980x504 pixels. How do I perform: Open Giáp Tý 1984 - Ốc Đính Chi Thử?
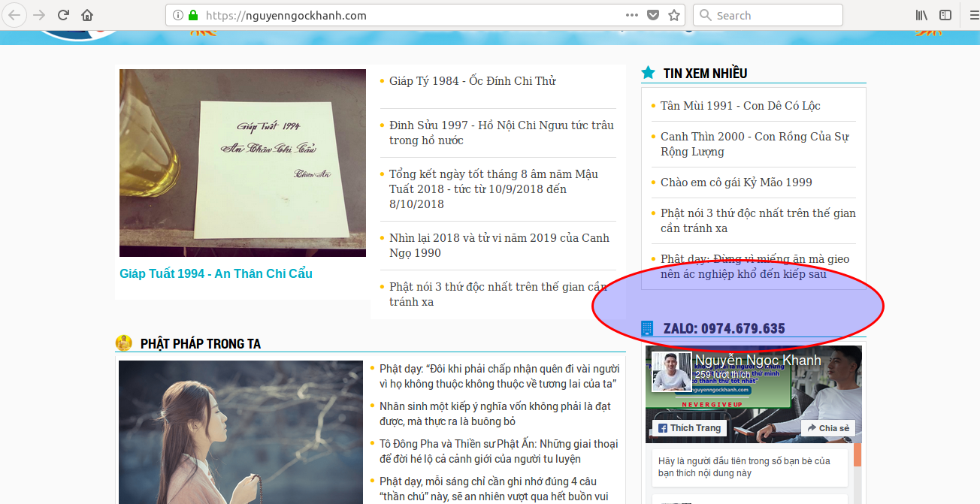473,81
